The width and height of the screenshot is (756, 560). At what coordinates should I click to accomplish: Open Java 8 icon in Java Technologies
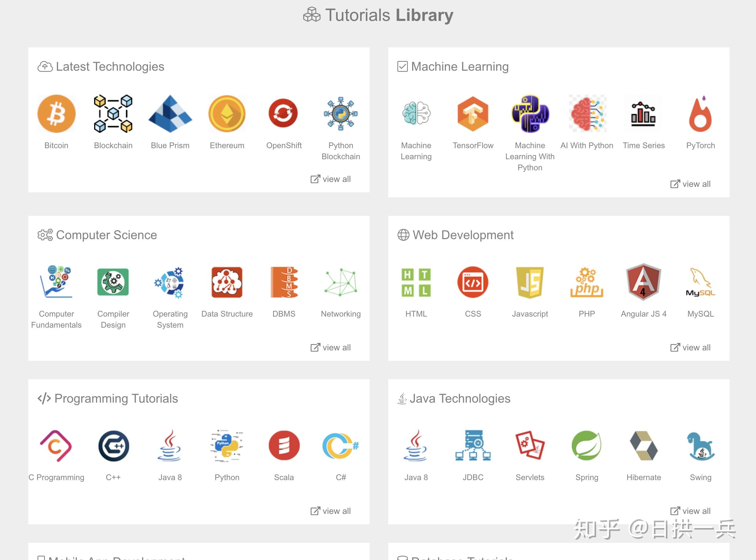click(x=416, y=445)
